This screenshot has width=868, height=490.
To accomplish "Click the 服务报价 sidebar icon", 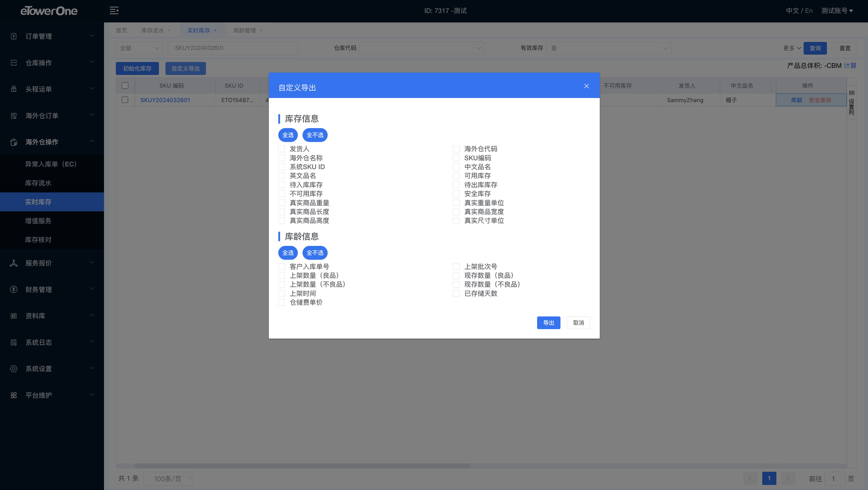I will (x=14, y=263).
